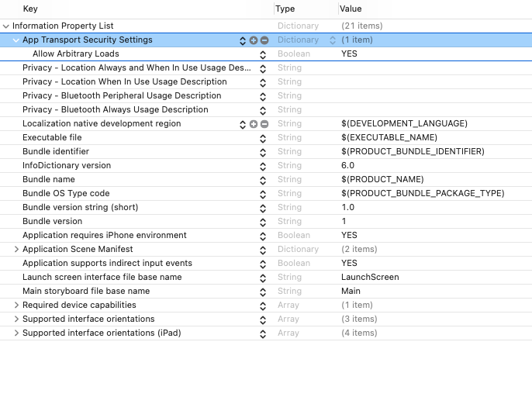Select the 6.0 InfoDictionary version value
532x404 pixels.
click(347, 165)
